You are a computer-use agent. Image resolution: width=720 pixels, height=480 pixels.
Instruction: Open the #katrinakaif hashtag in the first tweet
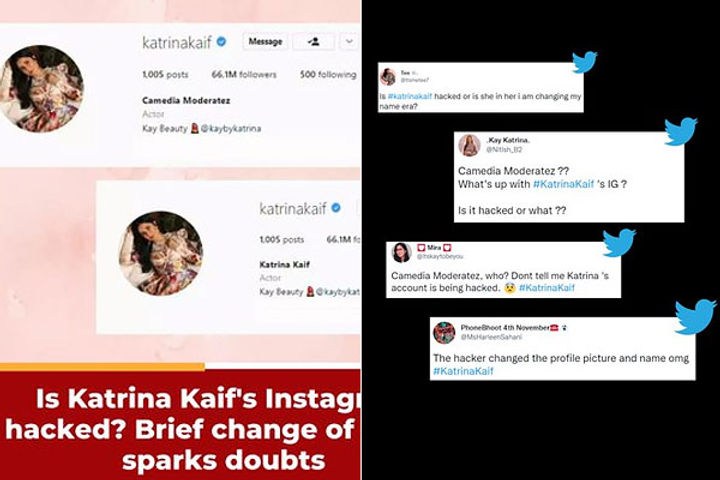tap(410, 96)
